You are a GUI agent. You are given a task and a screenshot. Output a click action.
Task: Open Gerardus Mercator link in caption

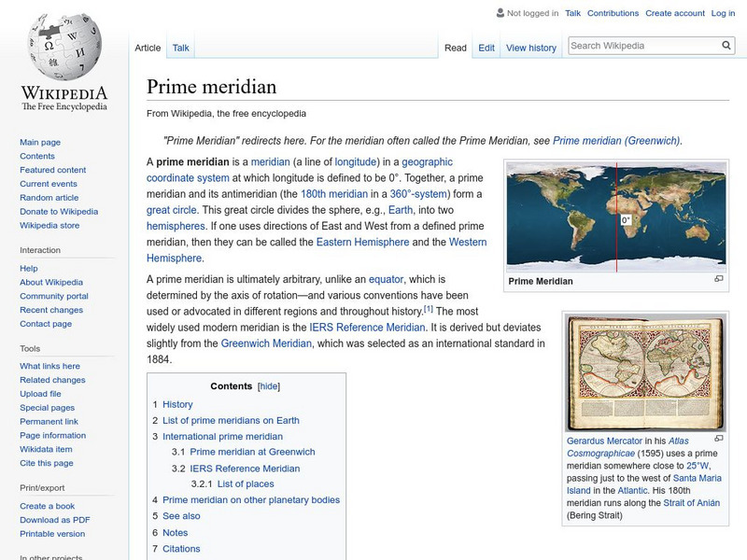tap(604, 441)
